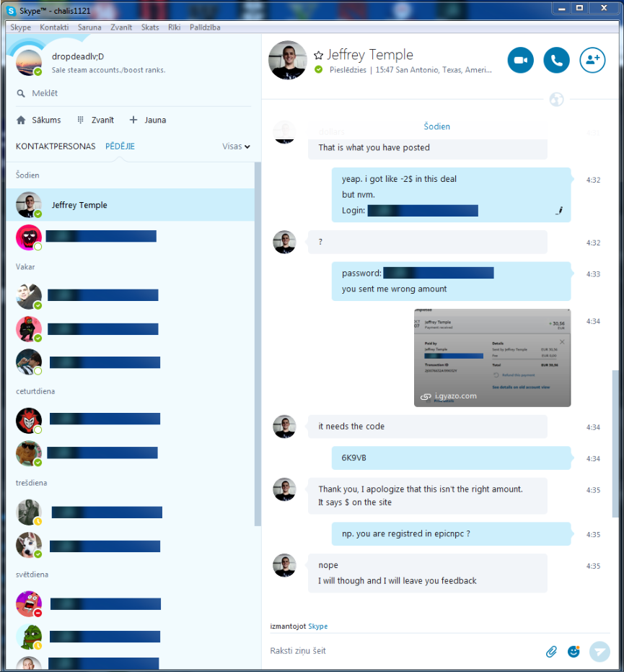Select Jeffrey Temple in recent list
Image resolution: width=624 pixels, height=672 pixels.
click(130, 205)
